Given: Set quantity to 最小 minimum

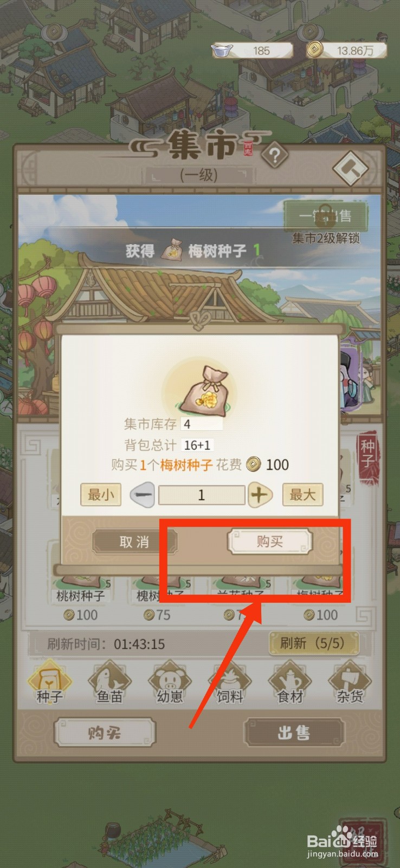Looking at the screenshot, I should pos(101,495).
